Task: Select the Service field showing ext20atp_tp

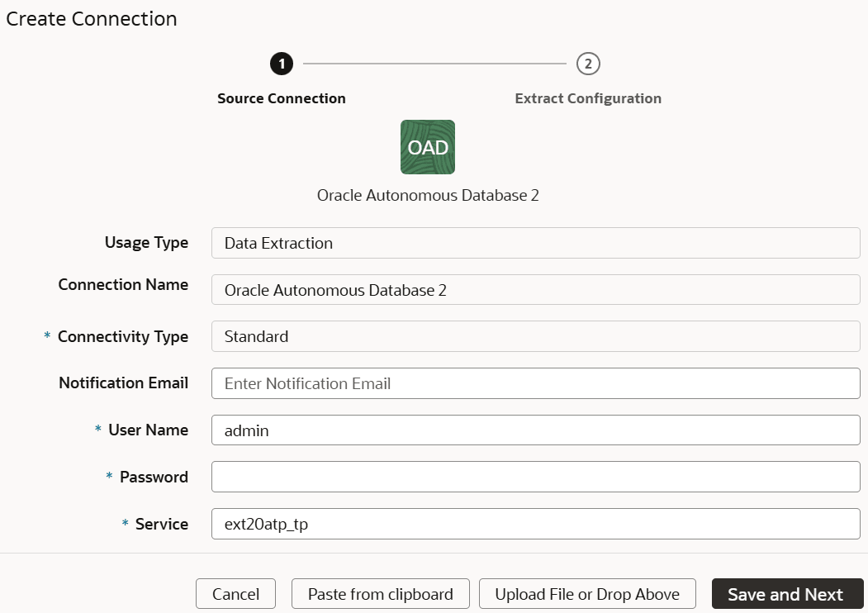Action: [x=534, y=524]
